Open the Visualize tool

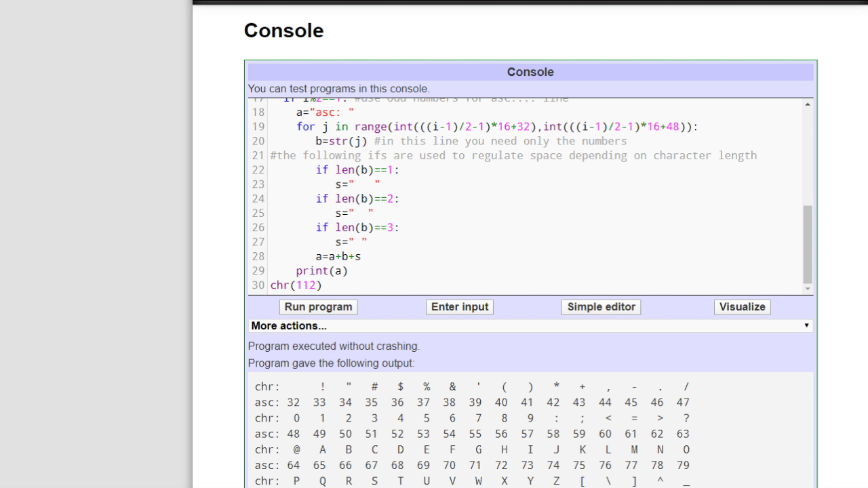click(x=742, y=307)
